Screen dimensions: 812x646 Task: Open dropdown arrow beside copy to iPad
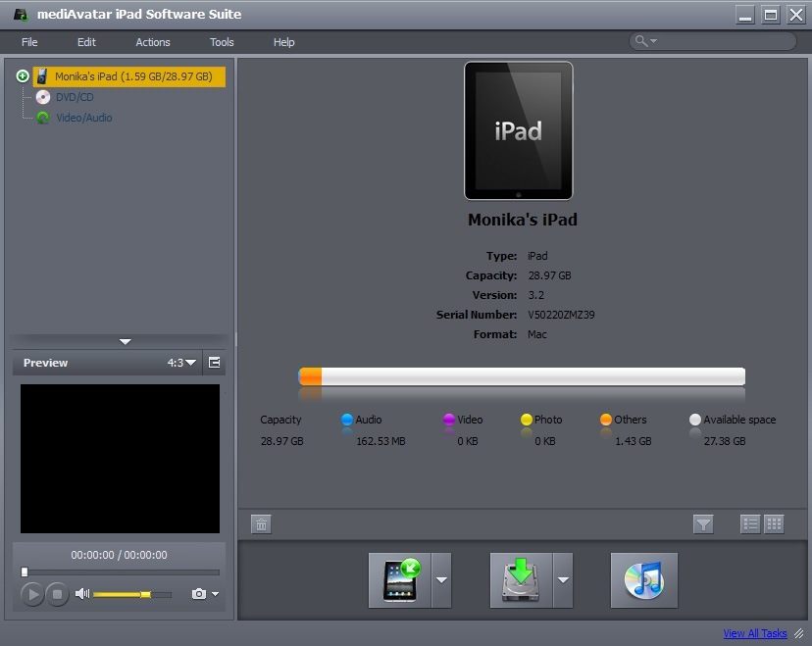pos(441,579)
